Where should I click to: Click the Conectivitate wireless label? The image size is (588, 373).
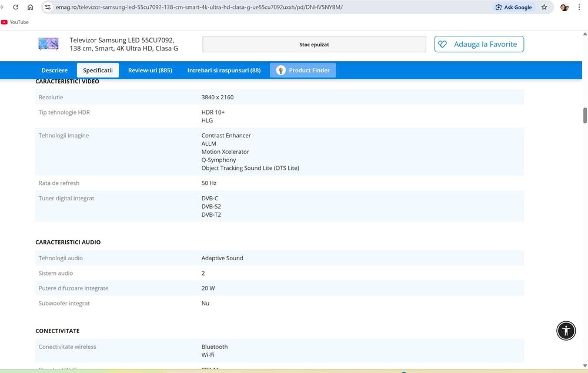68,347
